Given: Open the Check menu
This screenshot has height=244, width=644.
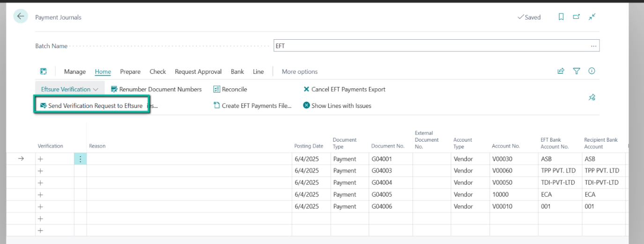Looking at the screenshot, I should tap(158, 72).
